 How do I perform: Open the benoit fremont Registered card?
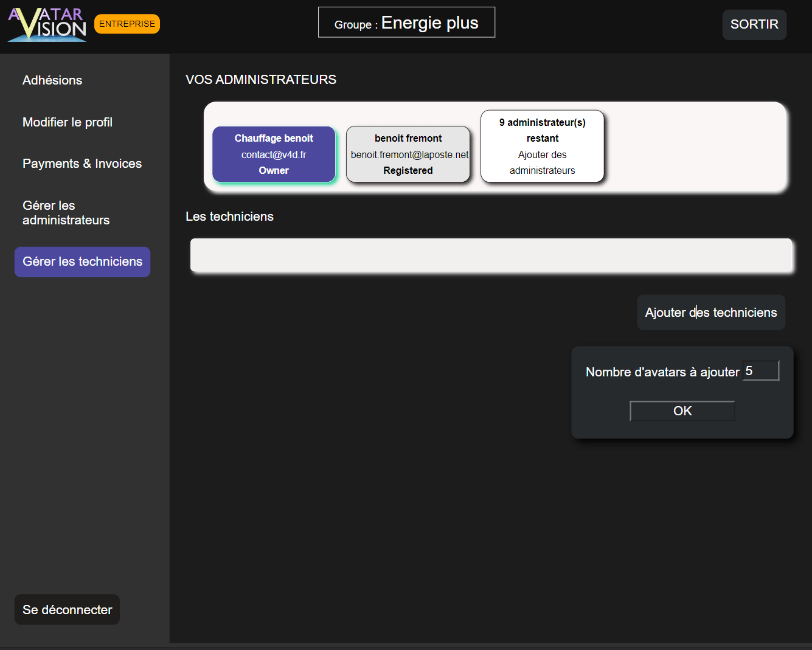click(408, 154)
